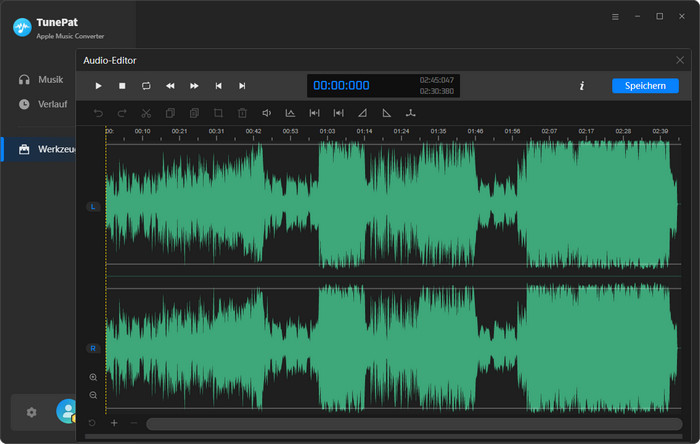Open settings with the gear icon
Viewport: 700px width, 444px height.
pos(31,412)
